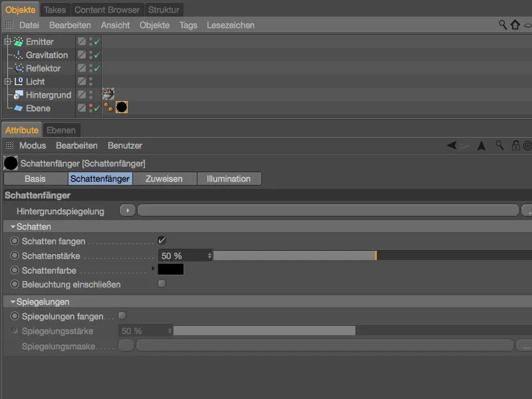Enable the Beleuchtung einschließen option
This screenshot has height=399, width=532.
(162, 283)
